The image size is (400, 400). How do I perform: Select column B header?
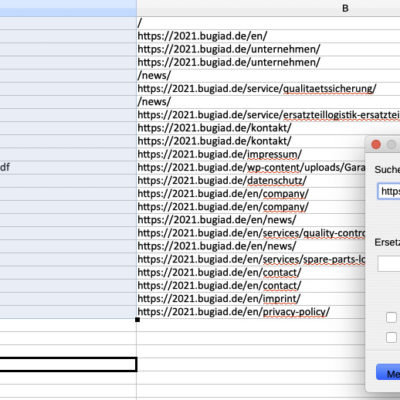[268, 8]
